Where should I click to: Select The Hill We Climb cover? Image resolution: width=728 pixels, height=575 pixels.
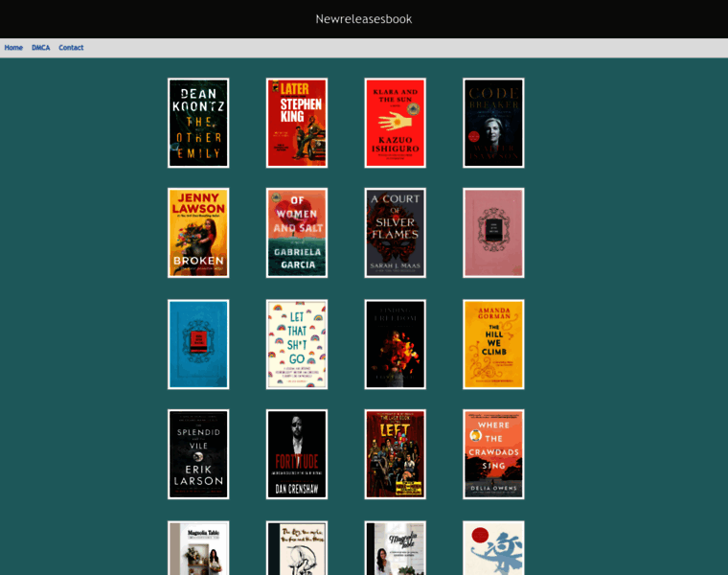(x=493, y=344)
